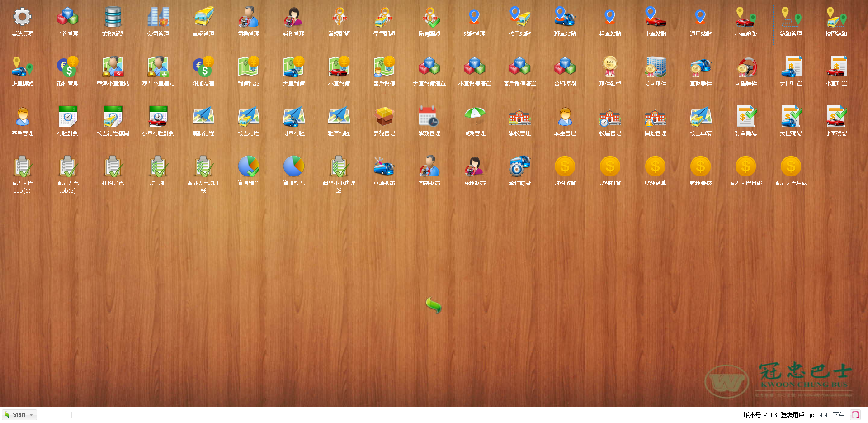This screenshot has height=423, width=868.
Task: Expand the Start button dropdown arrow
Action: tap(31, 415)
